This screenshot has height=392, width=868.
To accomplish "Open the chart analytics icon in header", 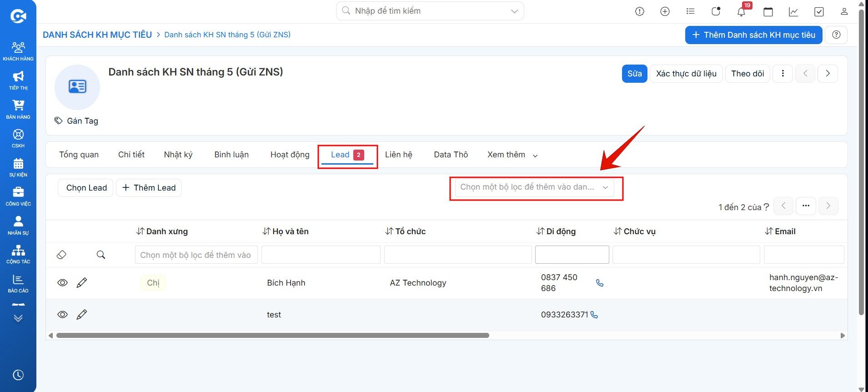I will (x=793, y=12).
